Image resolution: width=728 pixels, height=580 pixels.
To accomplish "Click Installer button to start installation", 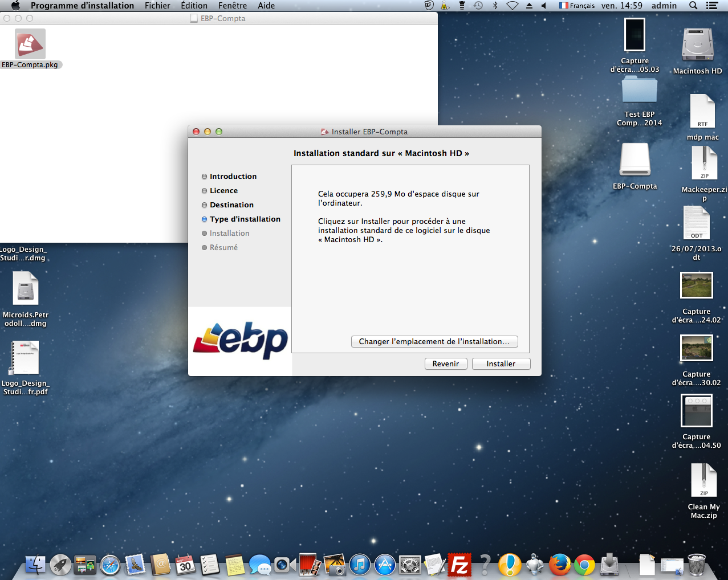I will 501,364.
